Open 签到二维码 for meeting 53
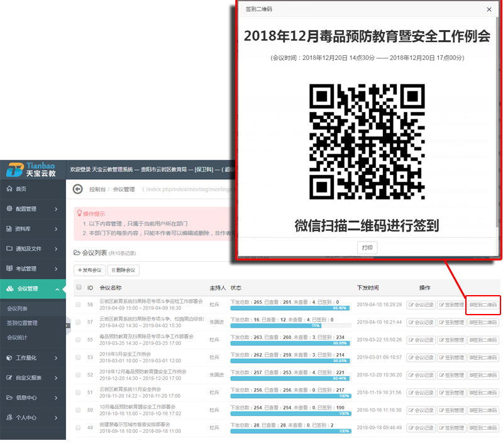The image size is (503, 448). [x=483, y=357]
